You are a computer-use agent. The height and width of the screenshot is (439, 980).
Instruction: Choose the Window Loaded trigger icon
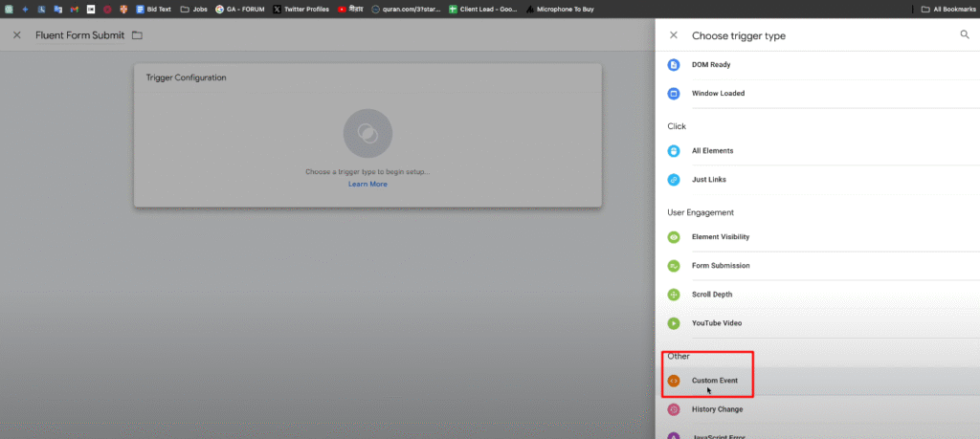pos(673,94)
